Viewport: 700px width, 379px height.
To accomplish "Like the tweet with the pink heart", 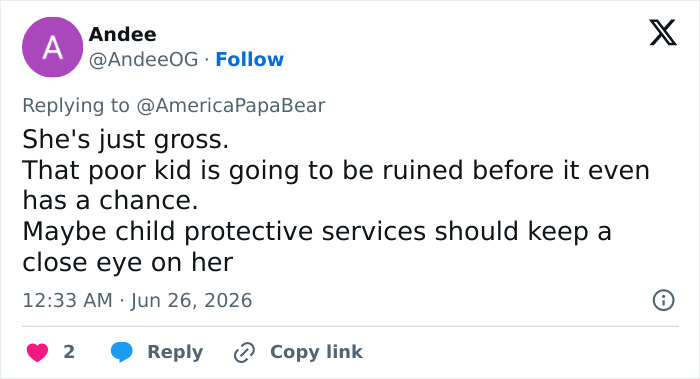I will (x=38, y=352).
